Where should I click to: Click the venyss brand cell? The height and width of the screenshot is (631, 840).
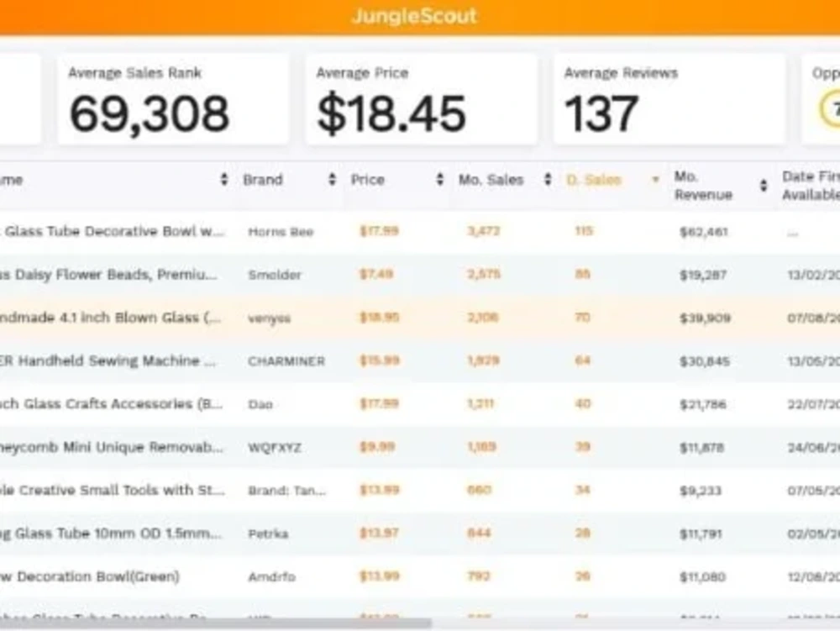[x=269, y=318]
